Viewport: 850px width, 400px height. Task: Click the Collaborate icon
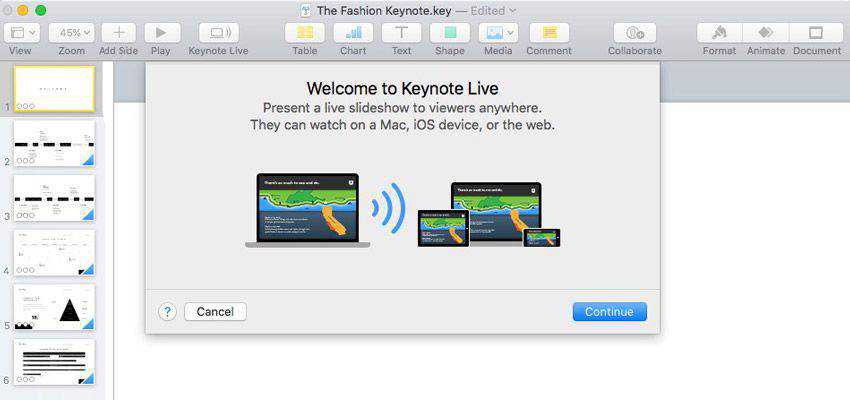tap(634, 33)
